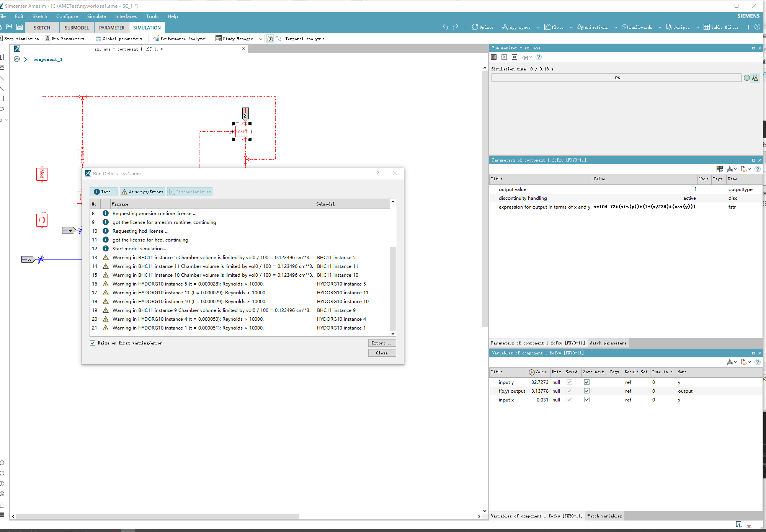This screenshot has width=766, height=532.
Task: Switch to the PARAMETER mode tab
Action: click(112, 28)
